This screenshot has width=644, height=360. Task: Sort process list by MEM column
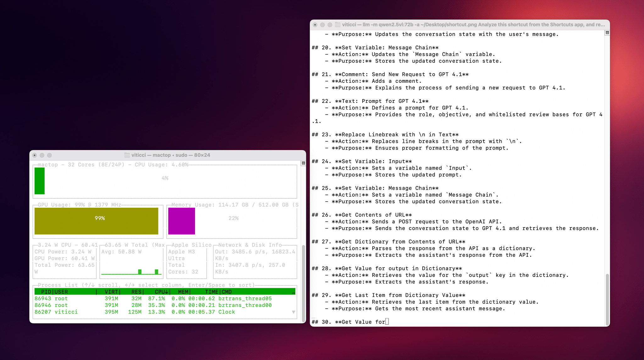click(183, 292)
